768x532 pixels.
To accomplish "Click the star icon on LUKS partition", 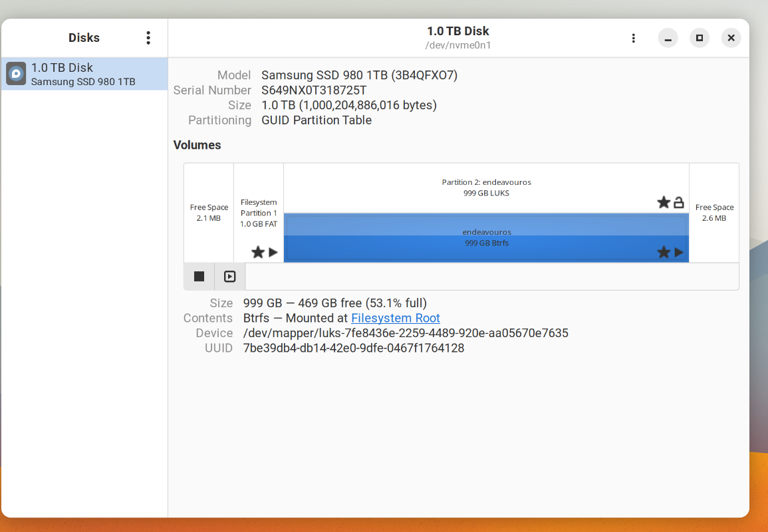I will [664, 201].
